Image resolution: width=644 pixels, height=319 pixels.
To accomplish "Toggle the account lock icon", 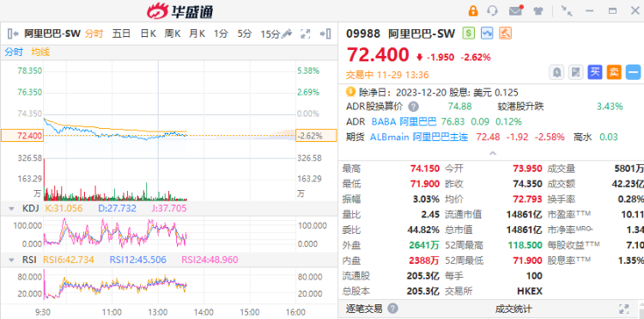I will (473, 10).
